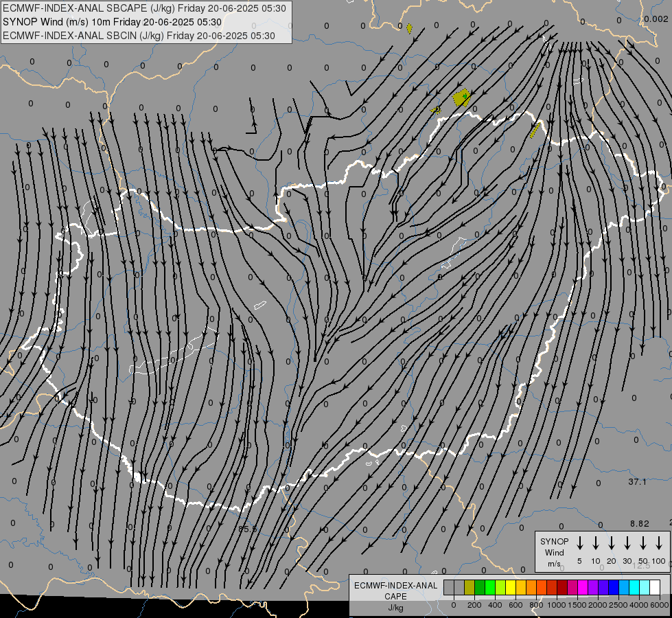The image size is (672, 618).
Task: Click the SYNOP Wind 10m title line
Action: 113,22
